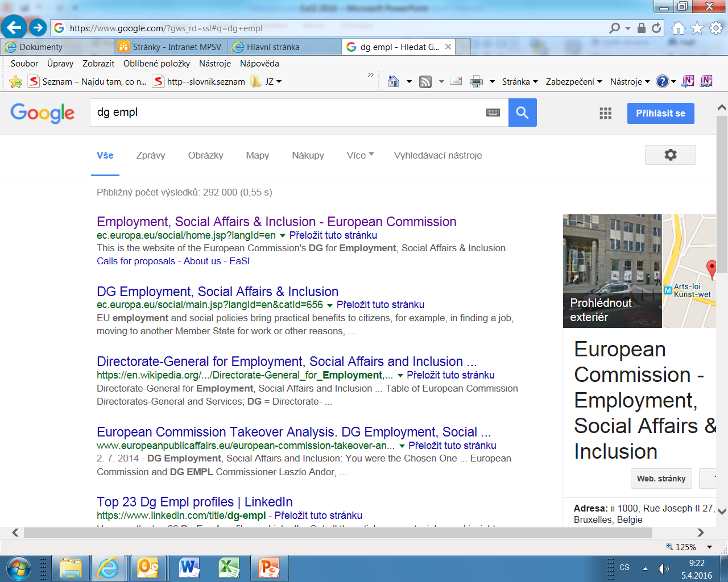Screen dimensions: 728x582
Task: Switch to Stránky - Intranet MPSV tab
Action: 171,47
